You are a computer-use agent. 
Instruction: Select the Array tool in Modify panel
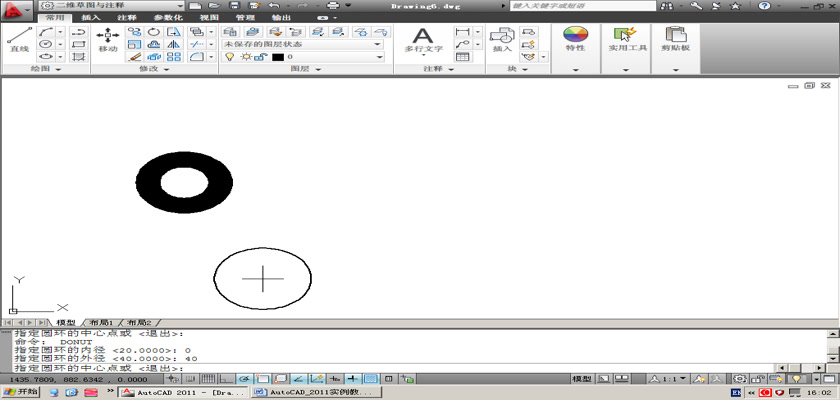coord(174,56)
